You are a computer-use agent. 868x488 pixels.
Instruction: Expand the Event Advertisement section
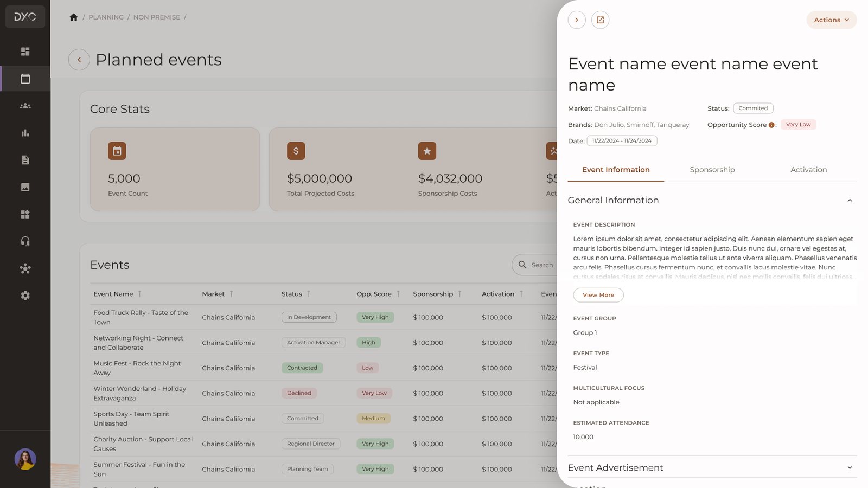click(x=850, y=468)
